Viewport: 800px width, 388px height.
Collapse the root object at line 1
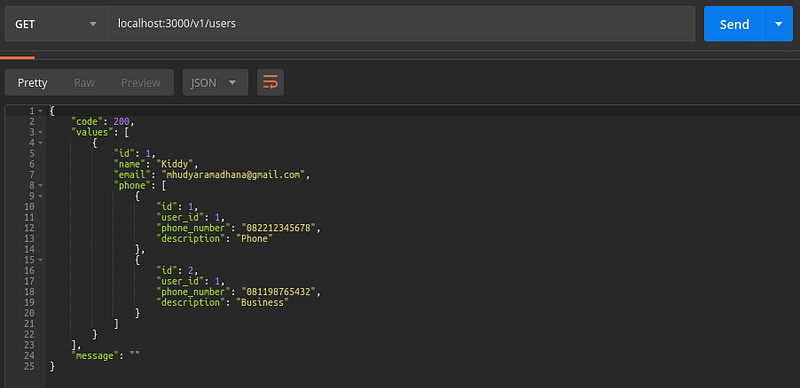(40, 111)
